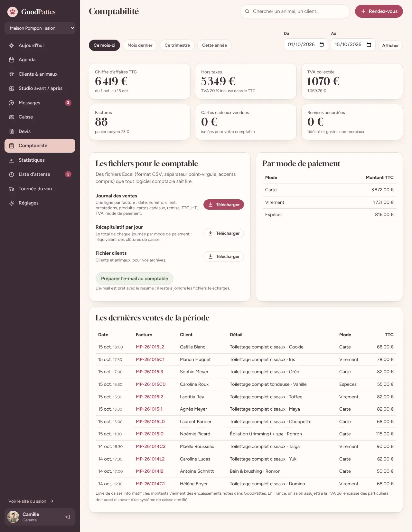
Task: Select the Cette année period filter
Action: [214, 45]
